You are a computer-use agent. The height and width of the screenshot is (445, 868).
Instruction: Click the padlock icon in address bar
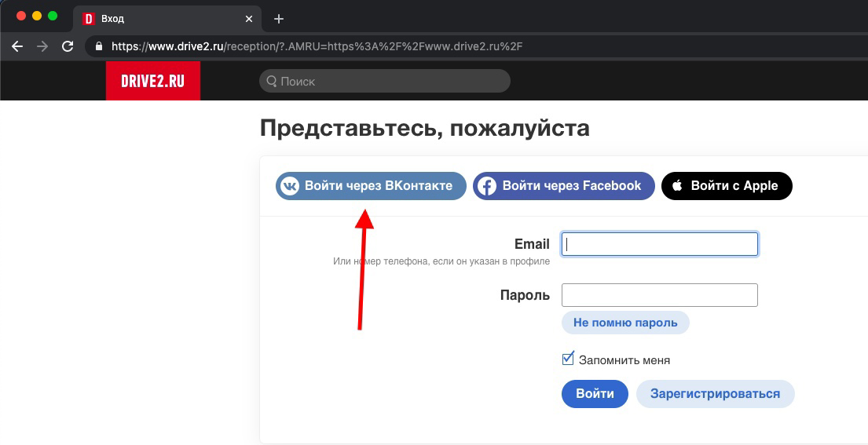99,46
